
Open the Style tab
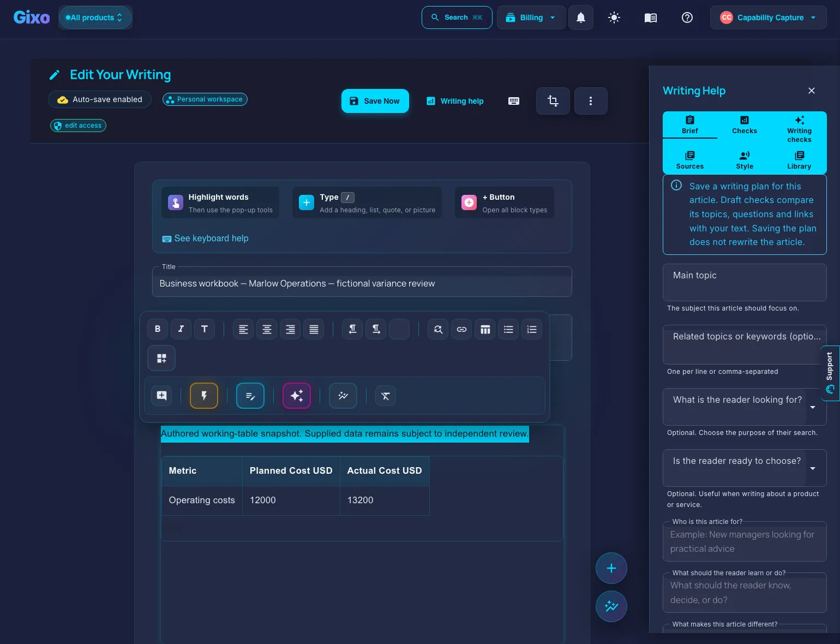coord(745,160)
